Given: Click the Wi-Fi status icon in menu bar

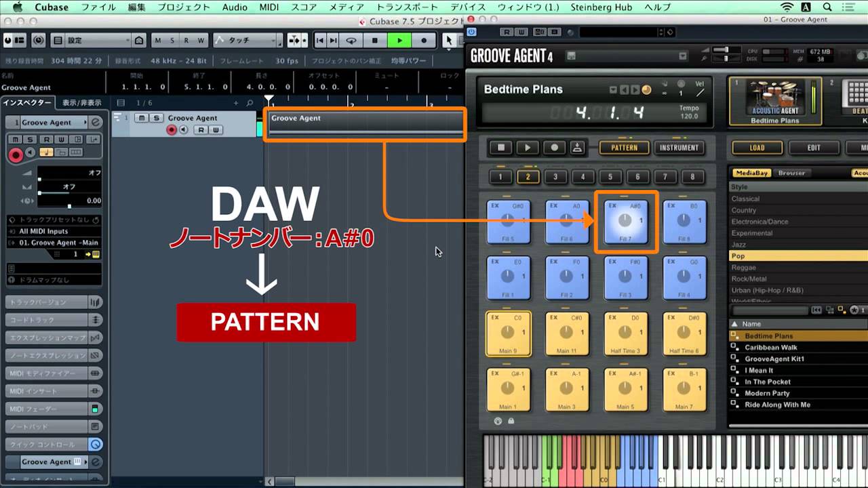Looking at the screenshot, I should coord(787,7).
